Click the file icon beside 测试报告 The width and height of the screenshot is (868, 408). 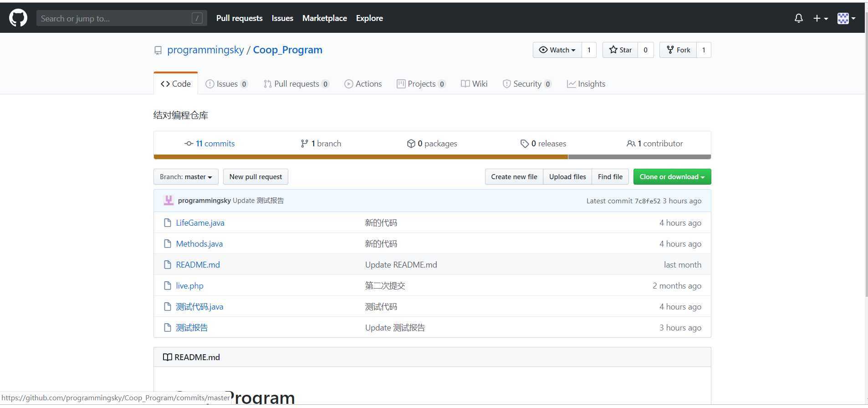168,328
